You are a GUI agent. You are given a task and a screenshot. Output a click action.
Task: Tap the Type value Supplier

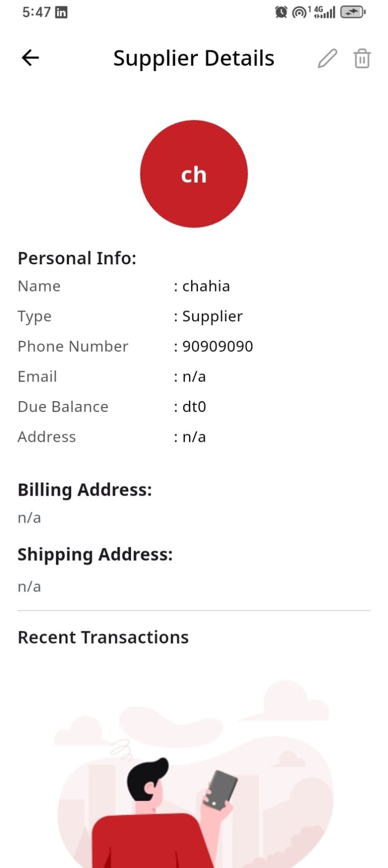pos(212,316)
